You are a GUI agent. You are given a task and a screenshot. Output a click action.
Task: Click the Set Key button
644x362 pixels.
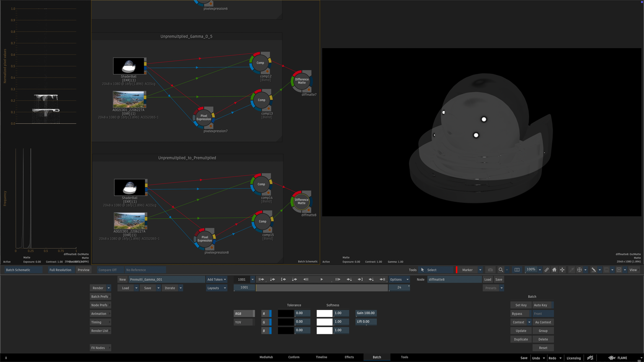coord(521,305)
